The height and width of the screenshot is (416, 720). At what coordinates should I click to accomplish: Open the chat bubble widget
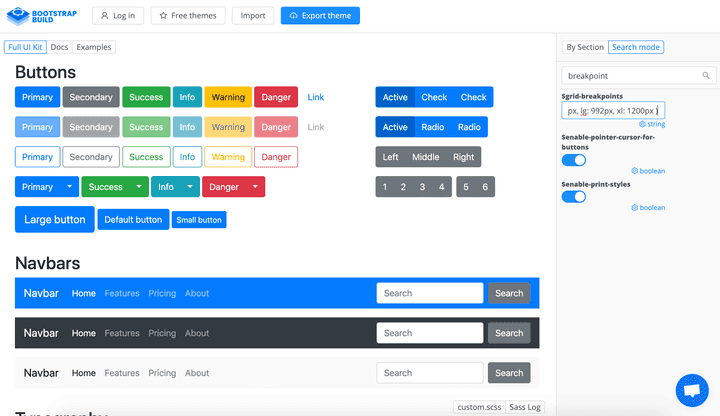692,390
